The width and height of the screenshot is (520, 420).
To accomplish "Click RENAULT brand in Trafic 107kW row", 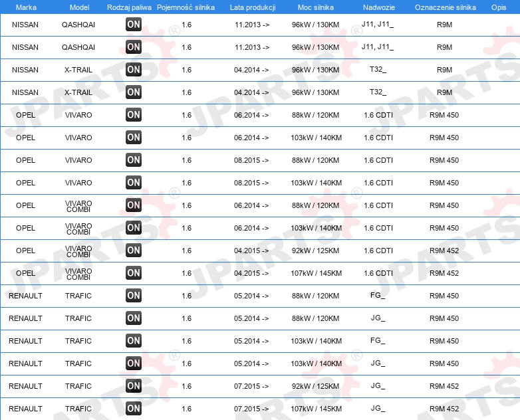I will (25, 409).
